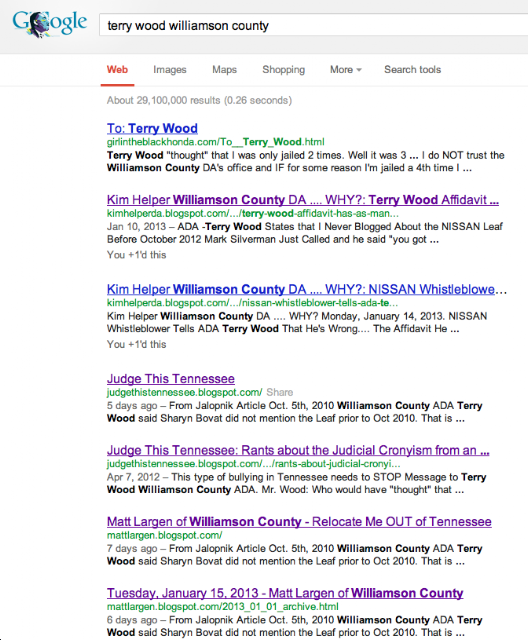Click the 'nissan-whistleblower-tells-ada-te...' green URL
The width and height of the screenshot is (528, 640).
click(252, 303)
